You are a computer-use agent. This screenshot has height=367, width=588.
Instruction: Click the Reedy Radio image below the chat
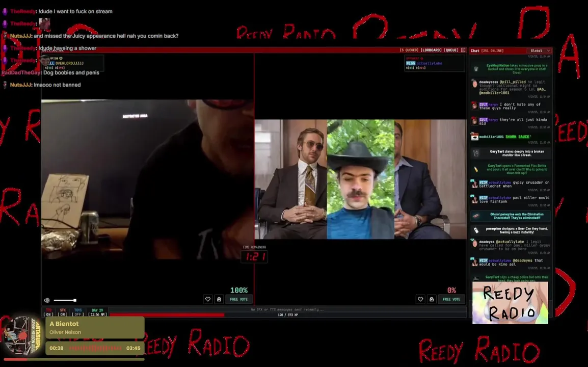(x=510, y=303)
